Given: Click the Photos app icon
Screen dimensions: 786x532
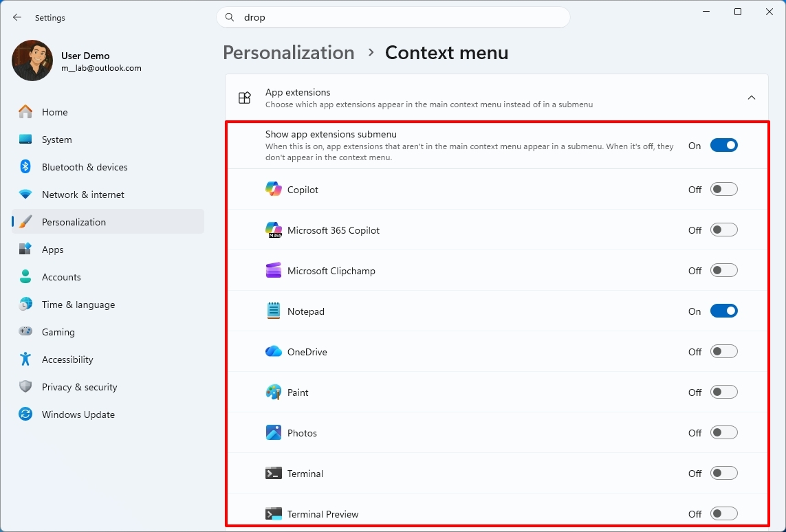Looking at the screenshot, I should [273, 433].
